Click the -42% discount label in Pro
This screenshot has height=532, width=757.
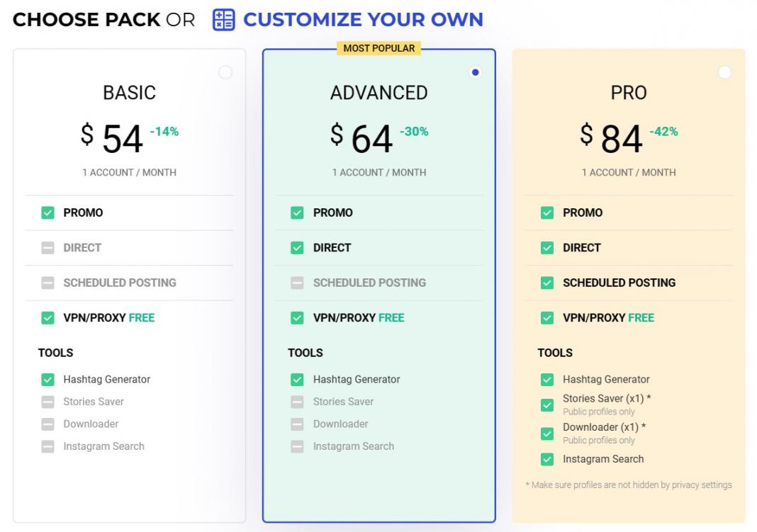[663, 131]
